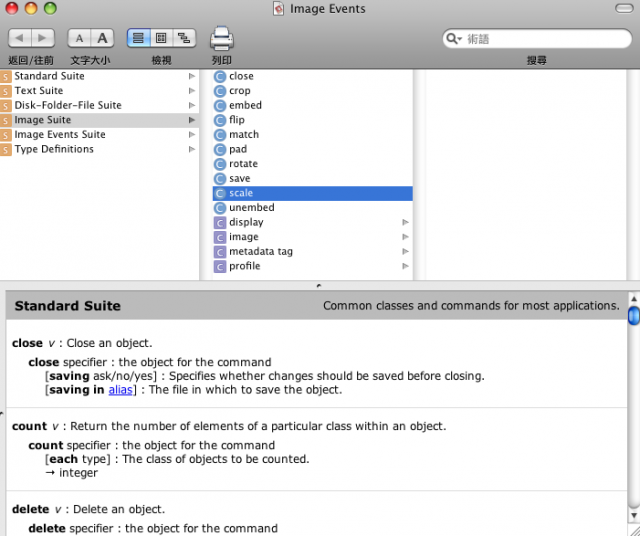Click the Text Suite orange S icon

click(6, 91)
